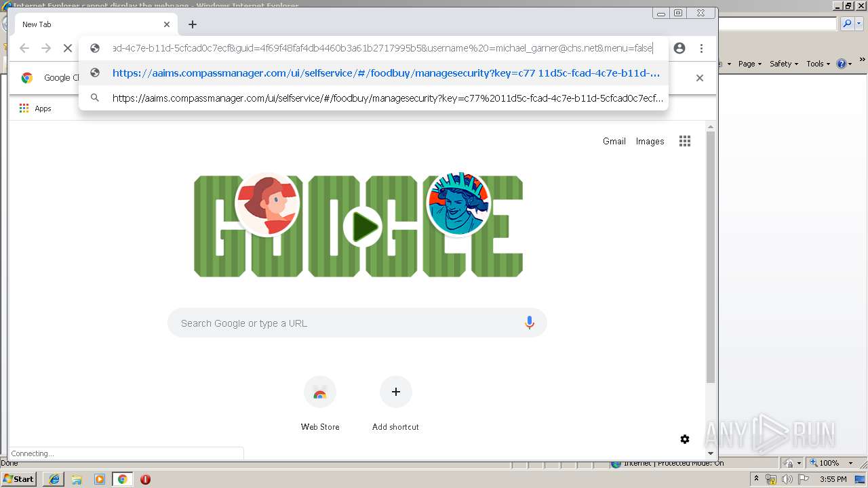This screenshot has height=488, width=868.
Task: Open the Web Store shortcut
Action: [x=320, y=404]
